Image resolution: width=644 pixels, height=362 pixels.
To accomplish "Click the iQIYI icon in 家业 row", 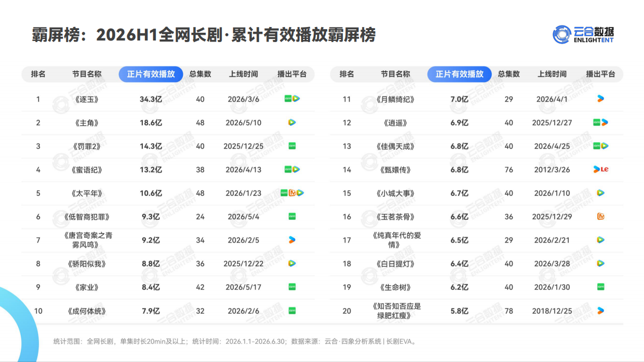I will [x=292, y=287].
